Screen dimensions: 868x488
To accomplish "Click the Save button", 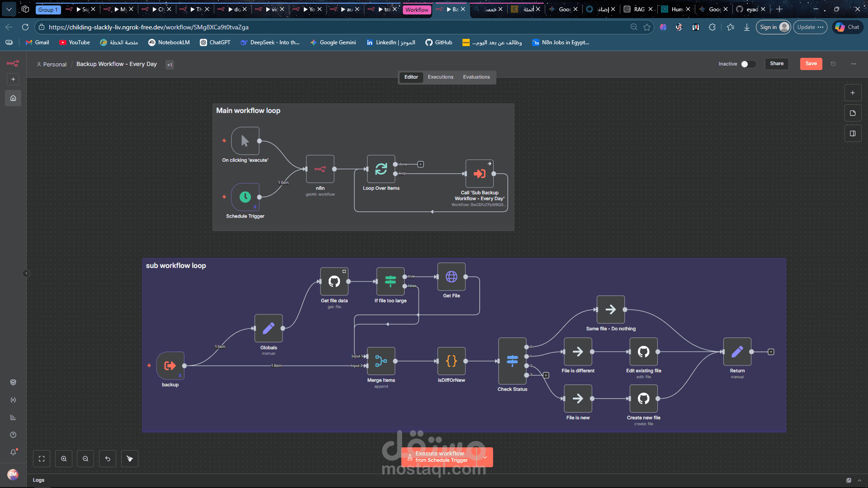I will click(x=811, y=64).
